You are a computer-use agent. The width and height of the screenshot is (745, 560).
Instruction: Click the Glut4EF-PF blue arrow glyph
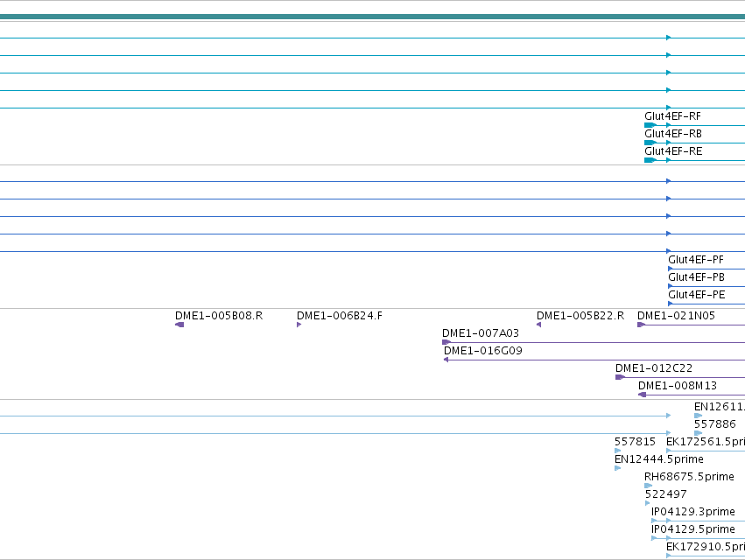[671, 269]
